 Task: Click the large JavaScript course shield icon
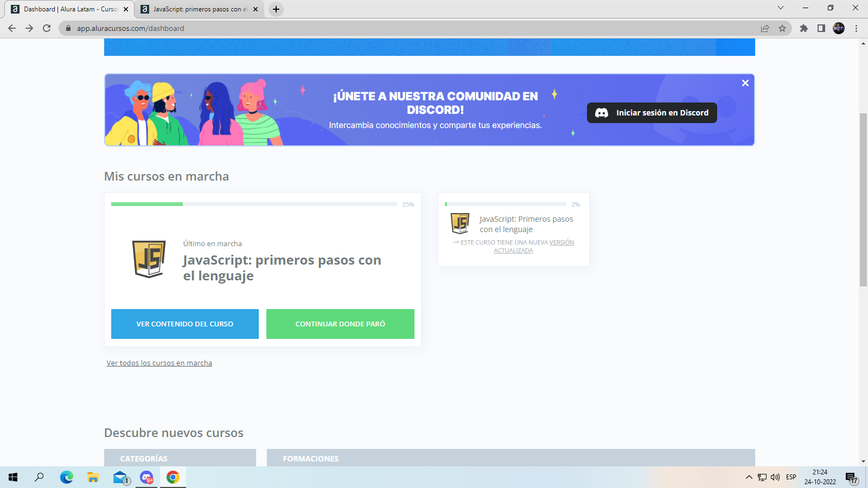pyautogui.click(x=149, y=259)
